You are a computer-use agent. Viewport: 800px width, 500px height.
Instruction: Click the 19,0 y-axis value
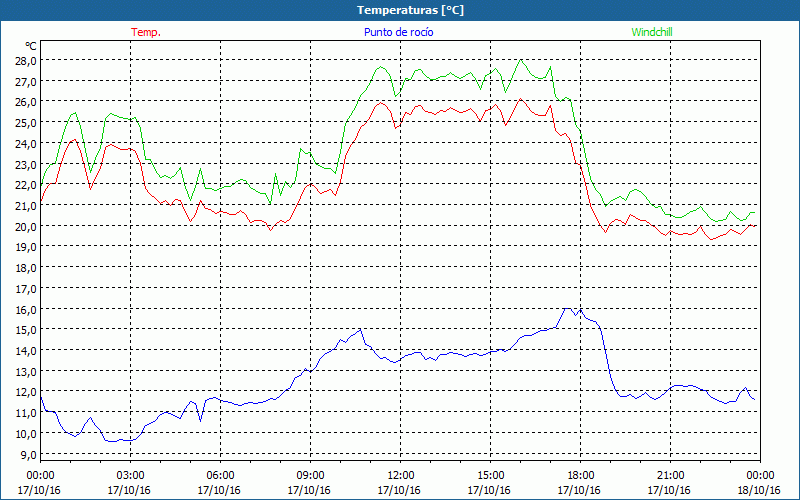[x=26, y=247]
